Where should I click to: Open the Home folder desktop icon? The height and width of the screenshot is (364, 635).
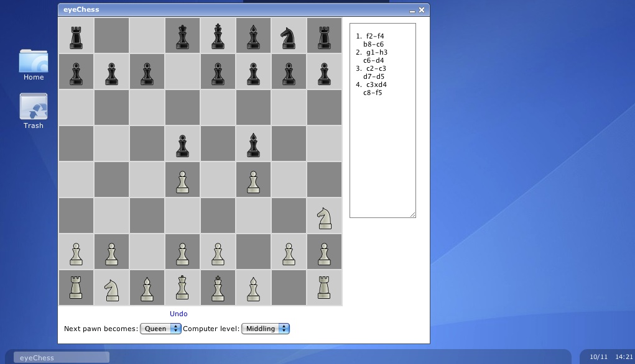pyautogui.click(x=34, y=65)
